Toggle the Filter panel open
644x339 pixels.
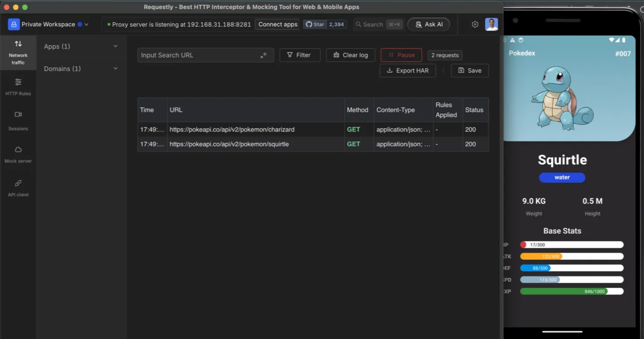point(299,55)
